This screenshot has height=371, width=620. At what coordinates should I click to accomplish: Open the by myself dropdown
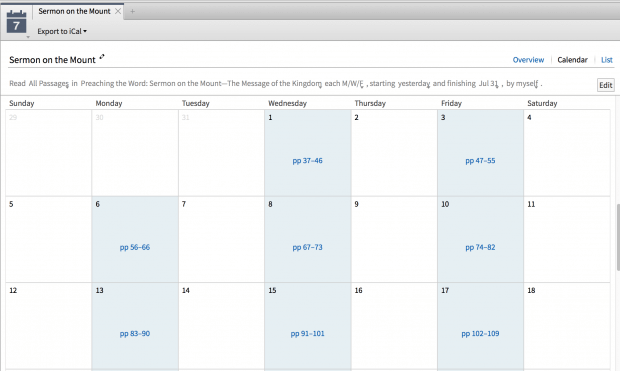(x=522, y=83)
